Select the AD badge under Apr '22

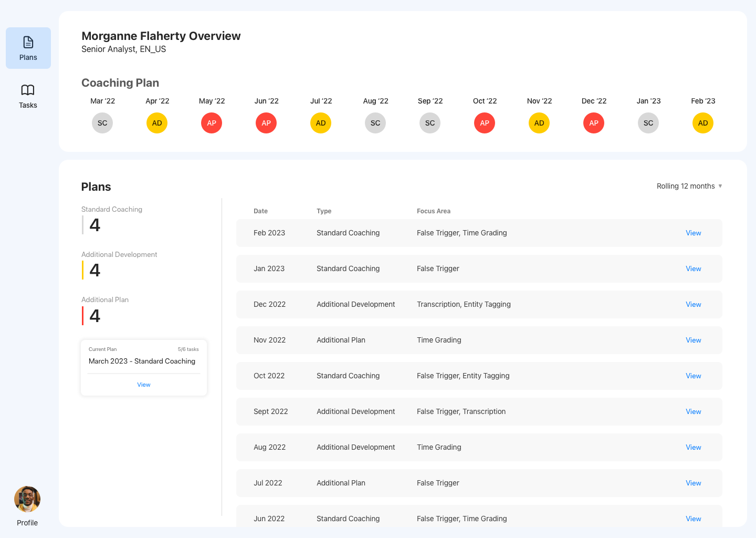tap(157, 122)
